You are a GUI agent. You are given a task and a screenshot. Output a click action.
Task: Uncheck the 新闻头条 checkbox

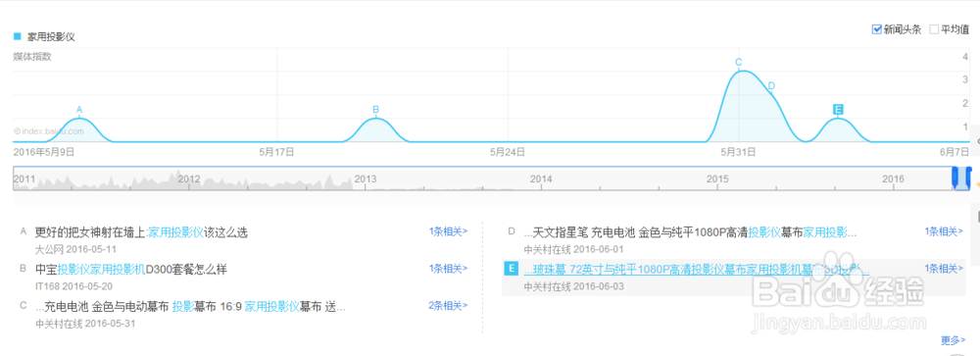[x=876, y=29]
